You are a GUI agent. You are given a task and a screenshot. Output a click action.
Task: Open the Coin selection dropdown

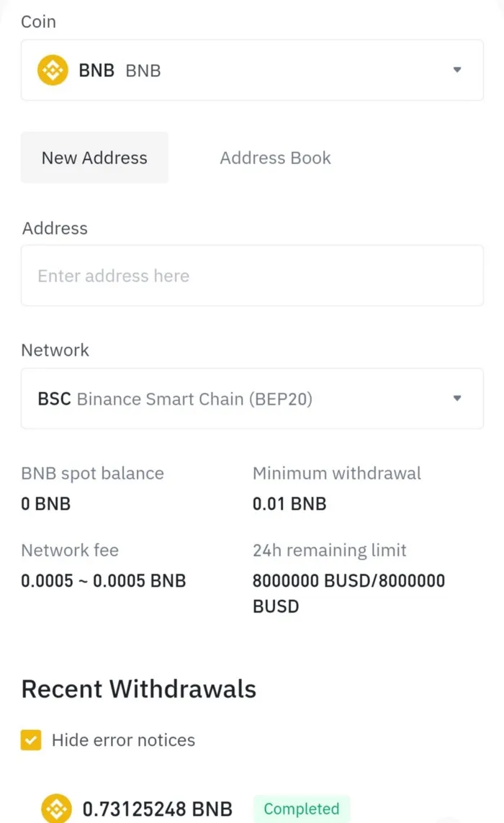coord(252,70)
